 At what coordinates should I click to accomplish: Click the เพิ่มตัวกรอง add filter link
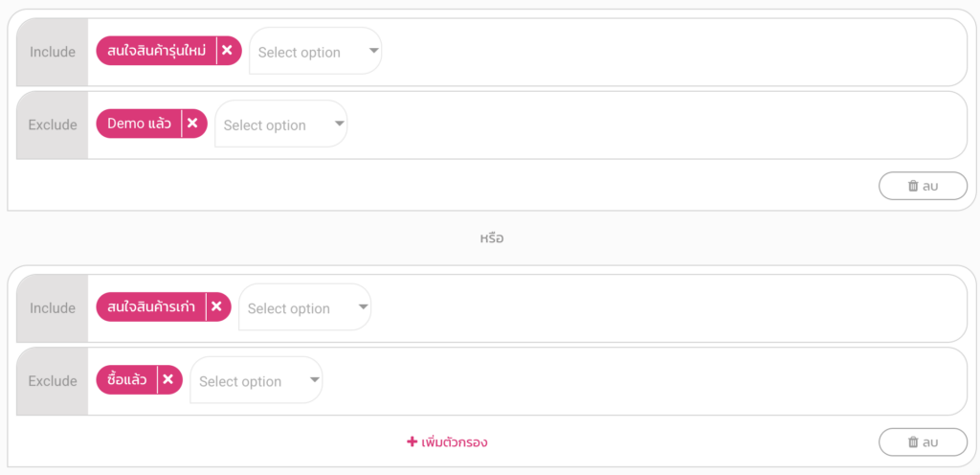[447, 442]
